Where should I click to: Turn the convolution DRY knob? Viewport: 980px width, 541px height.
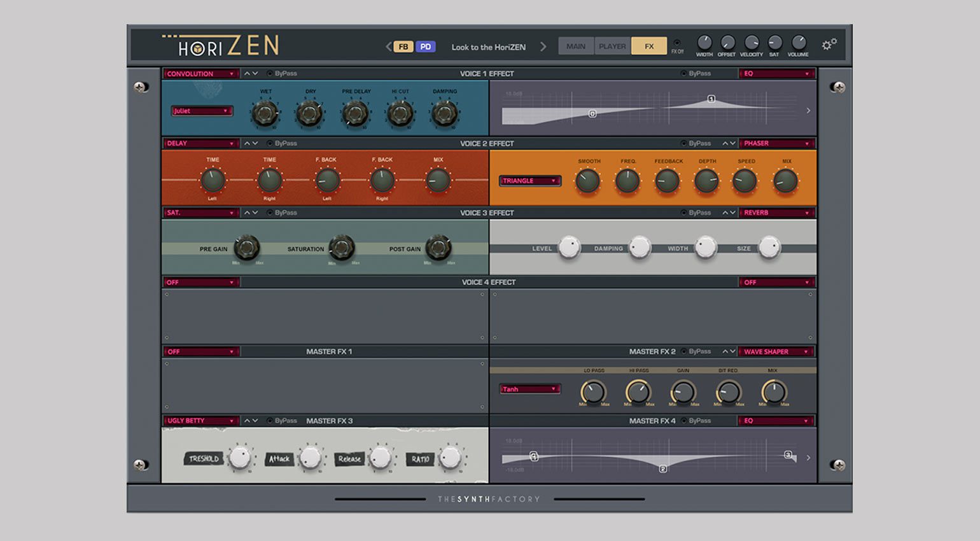[310, 114]
